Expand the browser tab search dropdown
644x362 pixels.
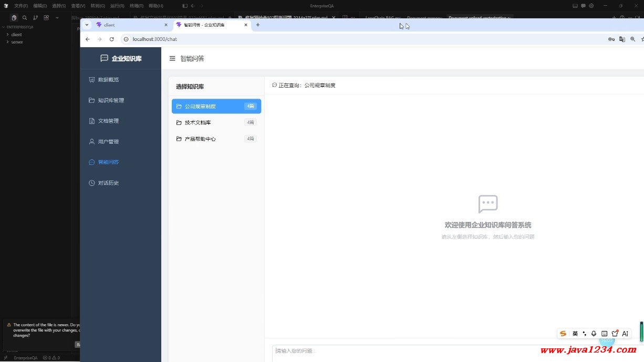(x=88, y=25)
